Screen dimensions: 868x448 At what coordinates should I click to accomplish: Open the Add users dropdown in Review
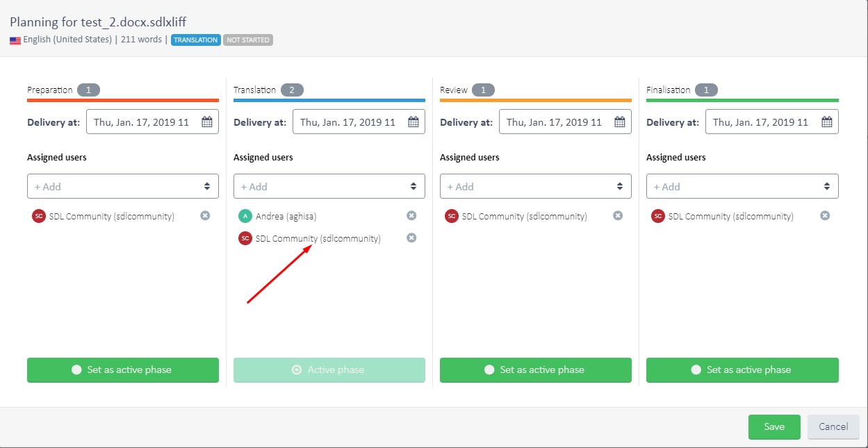(536, 186)
